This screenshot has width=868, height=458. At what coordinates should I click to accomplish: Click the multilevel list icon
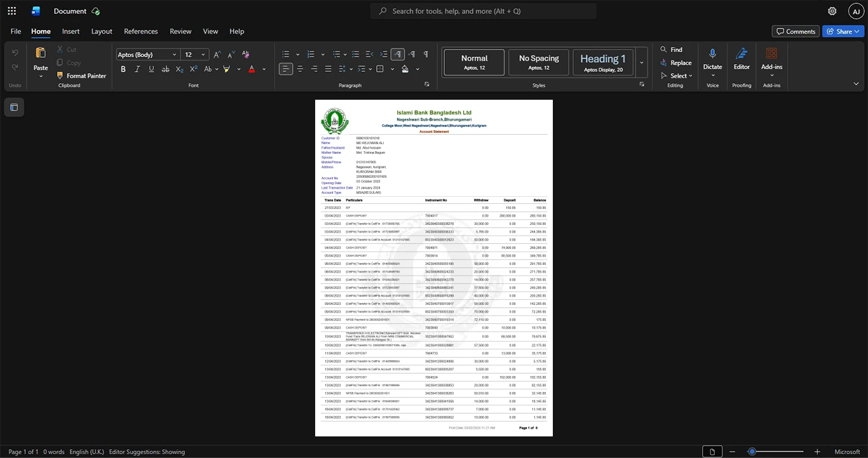coord(337,55)
